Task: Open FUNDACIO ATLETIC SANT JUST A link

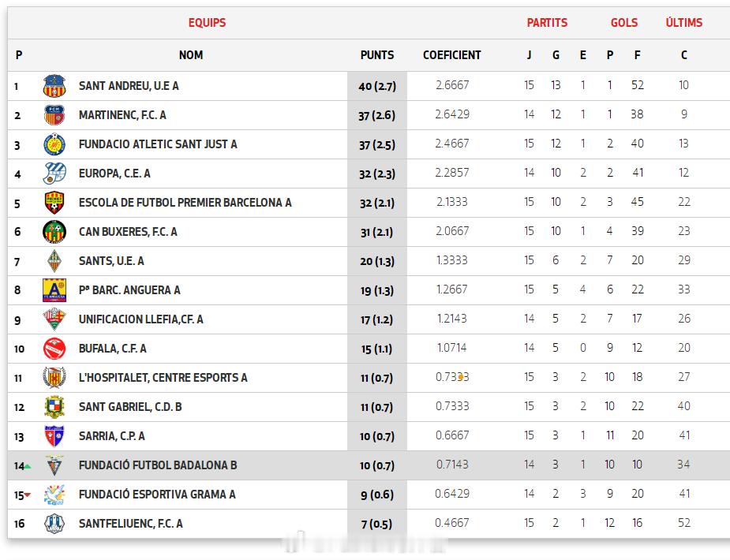Action: tap(158, 144)
